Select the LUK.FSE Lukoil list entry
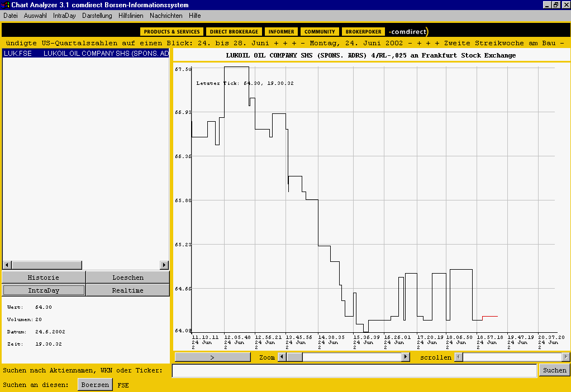The width and height of the screenshot is (571, 392). [86, 54]
